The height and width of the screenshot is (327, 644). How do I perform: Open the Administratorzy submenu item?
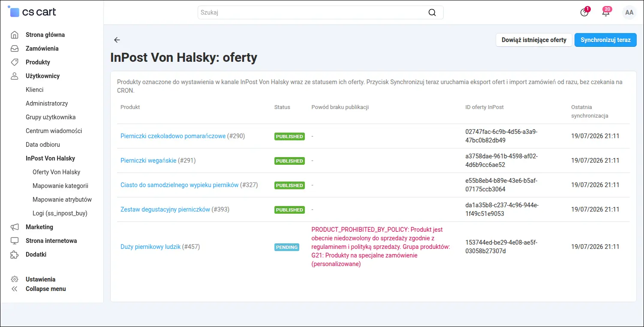tap(47, 103)
